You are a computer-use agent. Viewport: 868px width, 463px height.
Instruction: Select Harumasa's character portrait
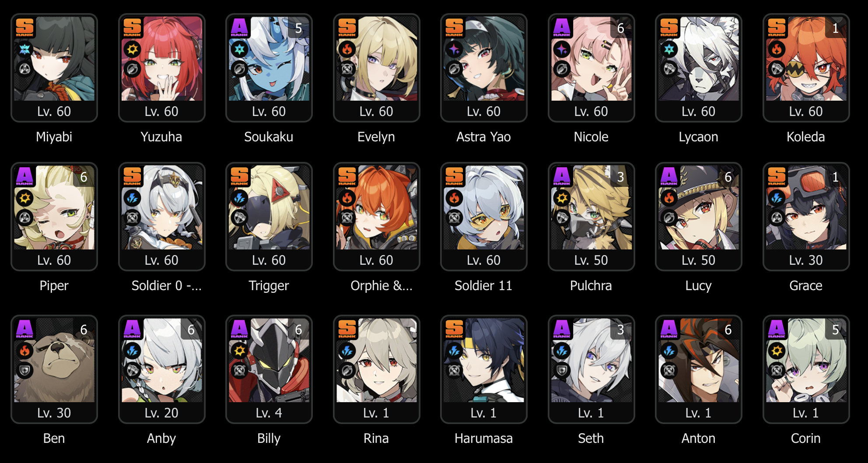[484, 360]
